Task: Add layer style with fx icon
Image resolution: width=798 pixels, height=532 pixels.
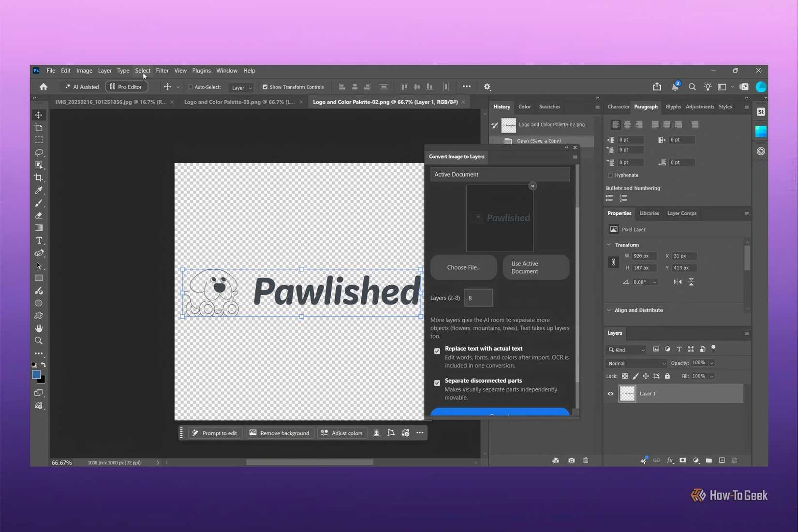Action: 670,460
